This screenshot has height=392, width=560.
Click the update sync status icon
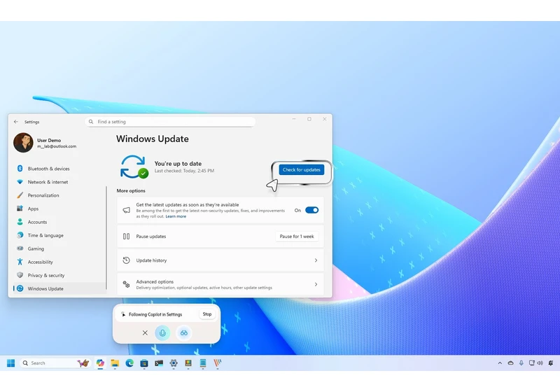pyautogui.click(x=134, y=167)
